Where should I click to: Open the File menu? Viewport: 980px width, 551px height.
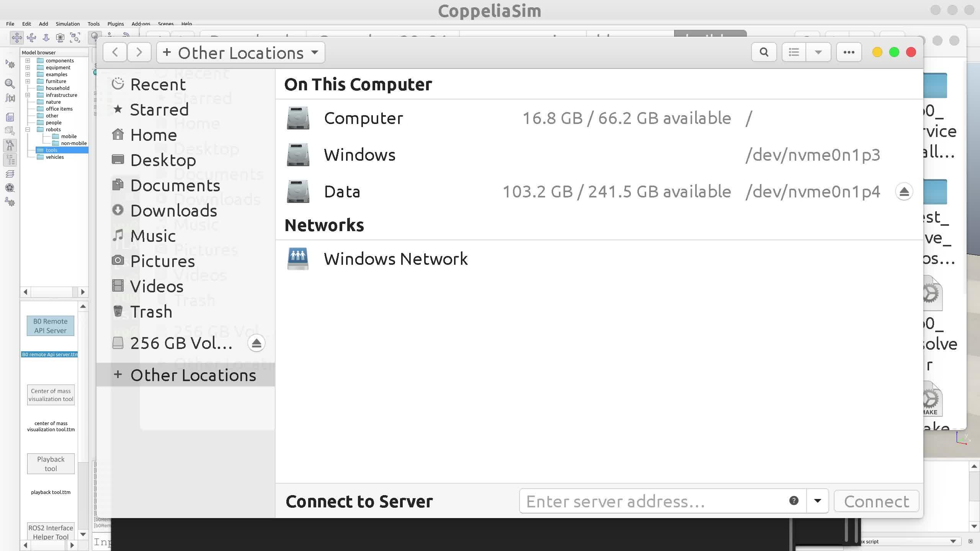point(10,24)
